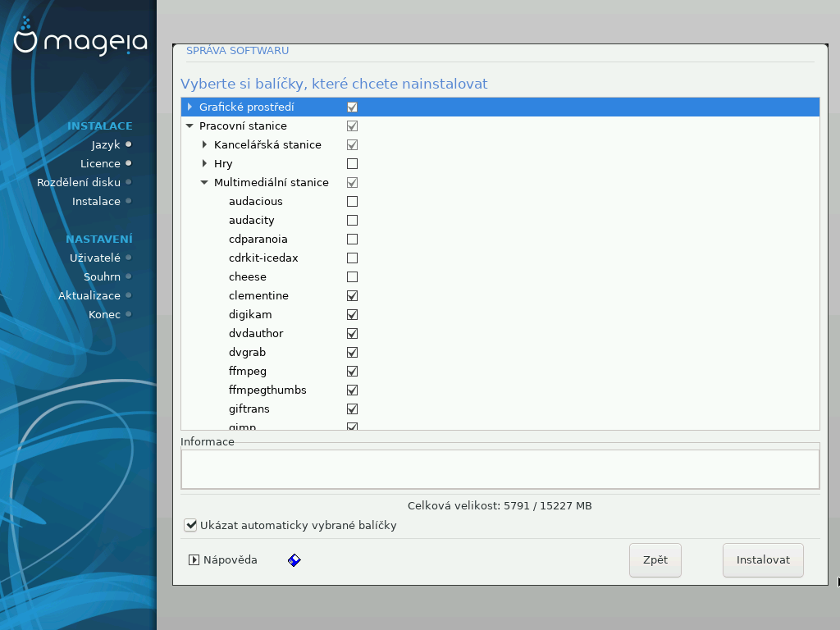The width and height of the screenshot is (840, 630).
Task: Expand the Hry group
Action: click(204, 163)
